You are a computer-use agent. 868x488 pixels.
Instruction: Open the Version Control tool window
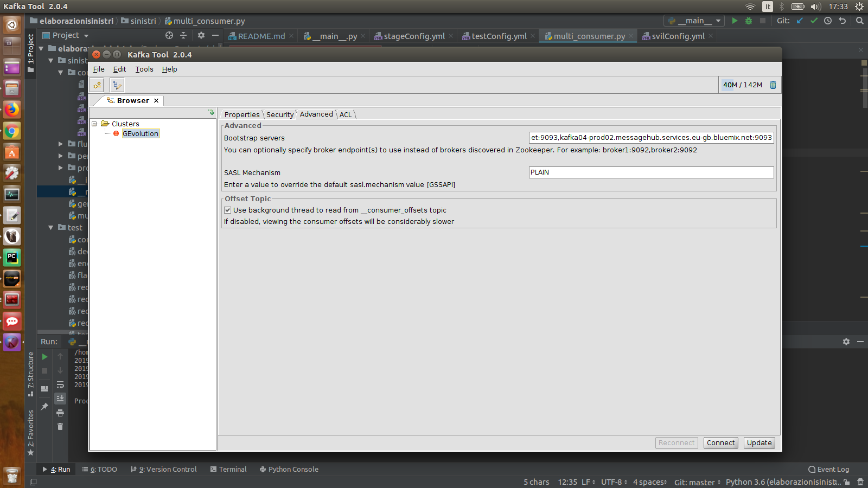coord(163,469)
